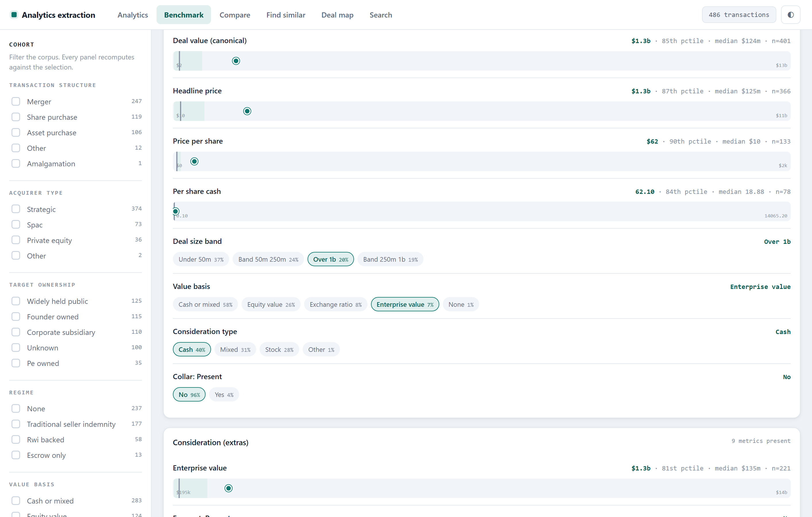Select the Founder owned checkbox
Viewport: 812px width, 517px height.
coord(16,317)
